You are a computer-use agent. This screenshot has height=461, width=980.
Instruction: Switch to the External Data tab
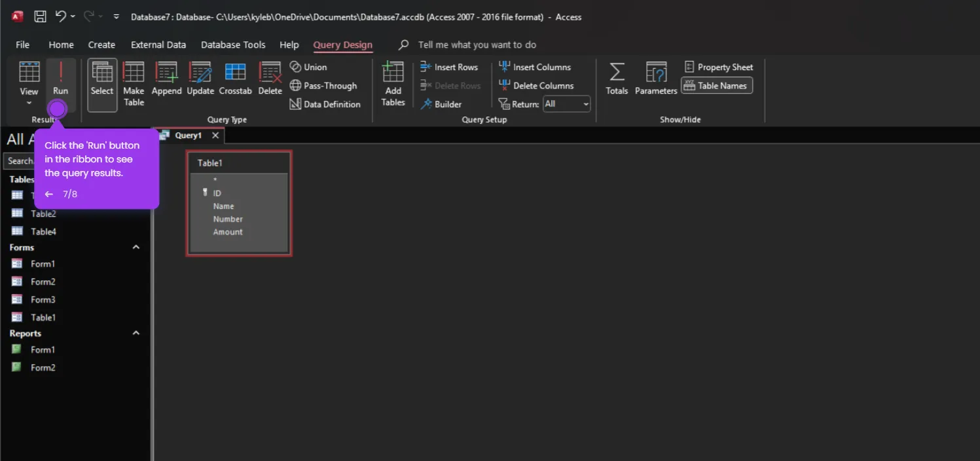coord(158,45)
